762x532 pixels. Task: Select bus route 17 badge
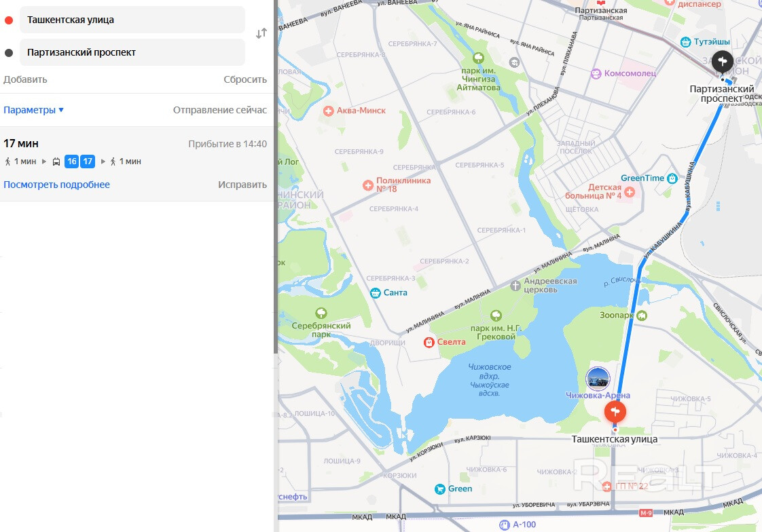[88, 161]
